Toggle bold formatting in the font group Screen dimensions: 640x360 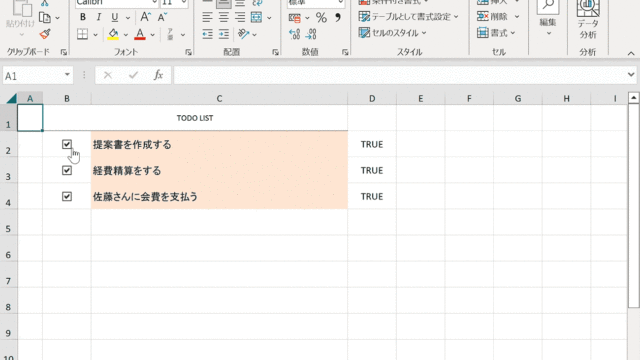[x=83, y=17]
